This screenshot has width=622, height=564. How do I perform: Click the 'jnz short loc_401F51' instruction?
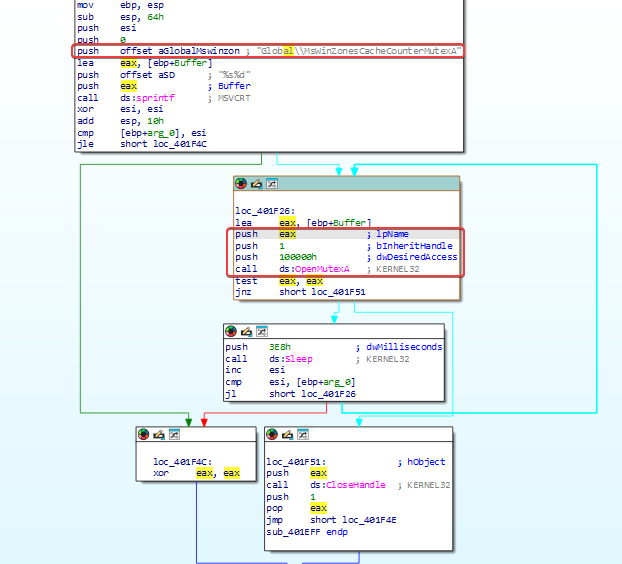pos(300,292)
